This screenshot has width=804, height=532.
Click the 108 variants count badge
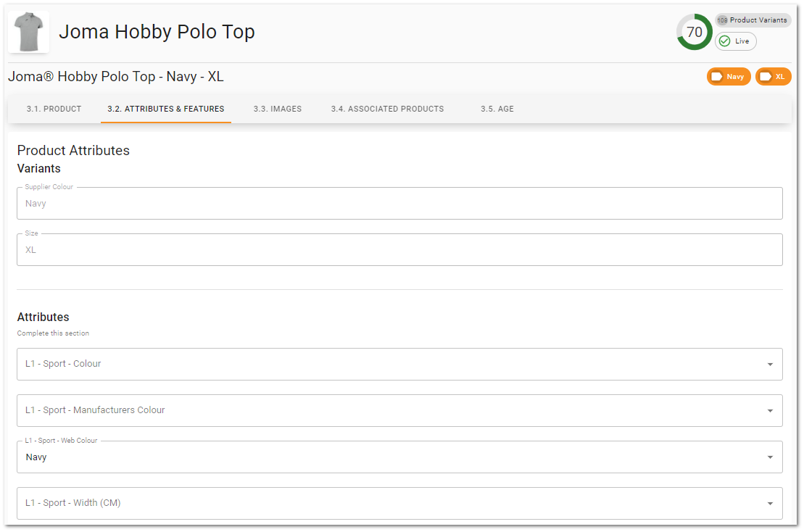[722, 20]
